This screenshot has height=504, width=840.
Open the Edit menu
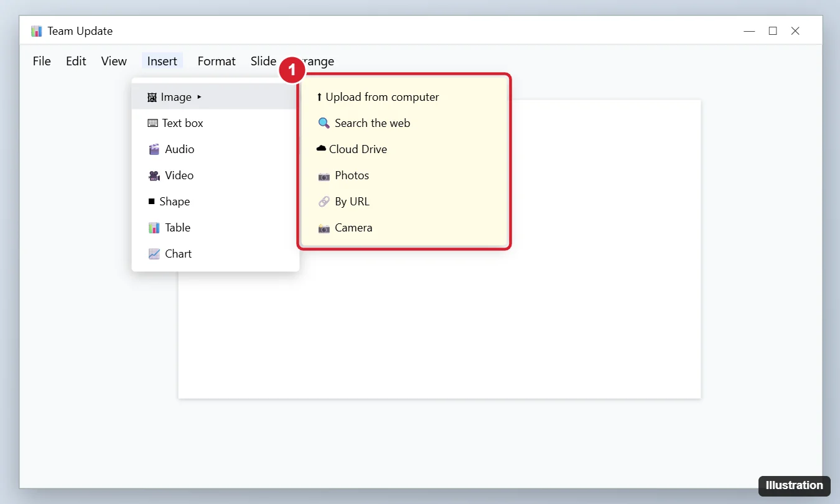pyautogui.click(x=76, y=61)
